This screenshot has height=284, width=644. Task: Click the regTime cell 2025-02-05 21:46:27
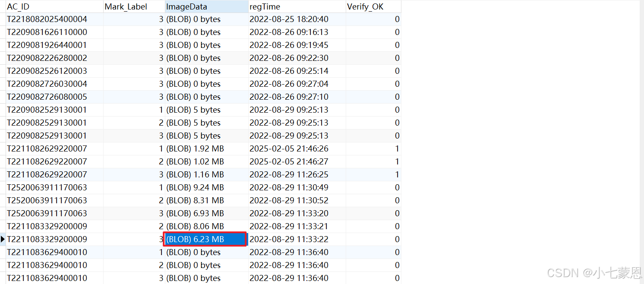[x=297, y=162]
